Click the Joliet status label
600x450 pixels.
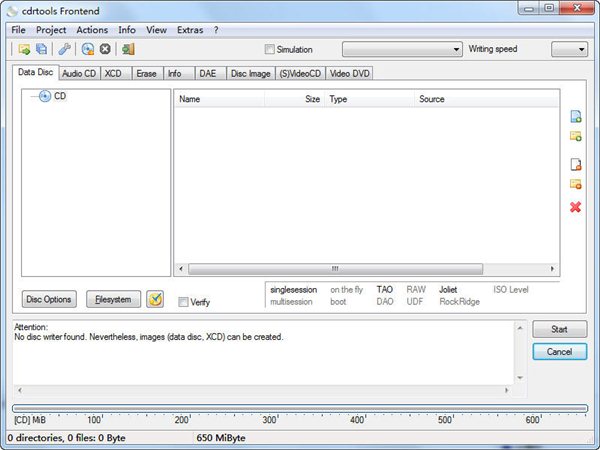(448, 290)
